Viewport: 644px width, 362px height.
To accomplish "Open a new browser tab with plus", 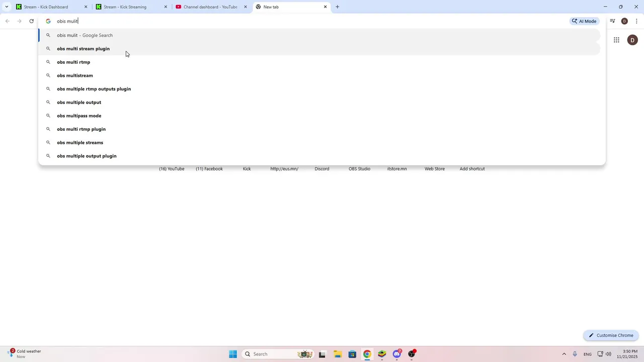I will tap(337, 7).
